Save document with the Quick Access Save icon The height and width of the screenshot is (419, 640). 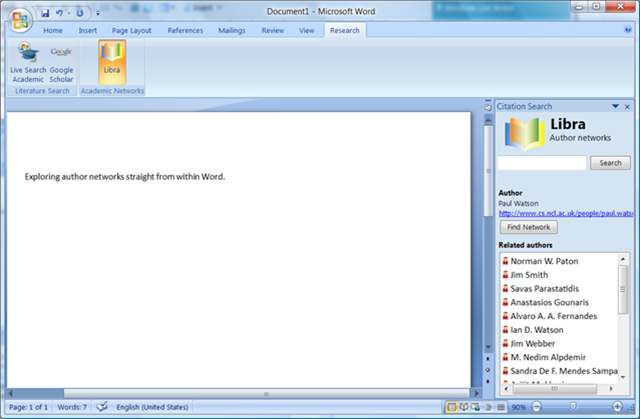point(45,13)
